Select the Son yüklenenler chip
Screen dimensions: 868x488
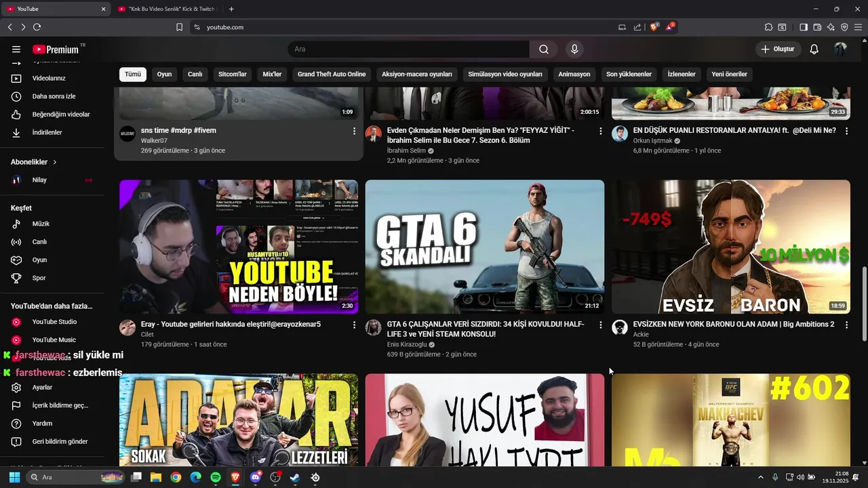coord(629,74)
